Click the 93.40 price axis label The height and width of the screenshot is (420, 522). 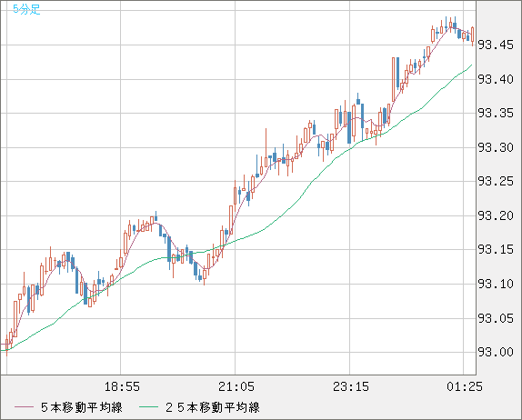click(x=496, y=79)
